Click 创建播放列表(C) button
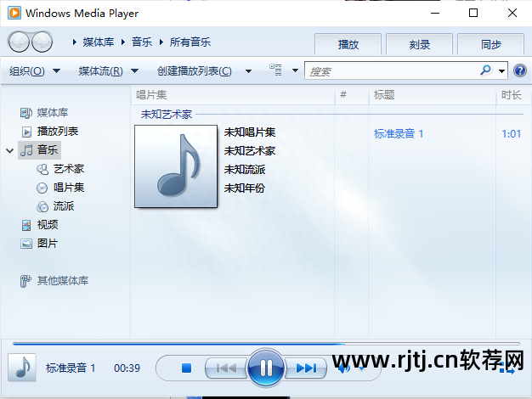The width and height of the screenshot is (532, 399). click(x=194, y=71)
